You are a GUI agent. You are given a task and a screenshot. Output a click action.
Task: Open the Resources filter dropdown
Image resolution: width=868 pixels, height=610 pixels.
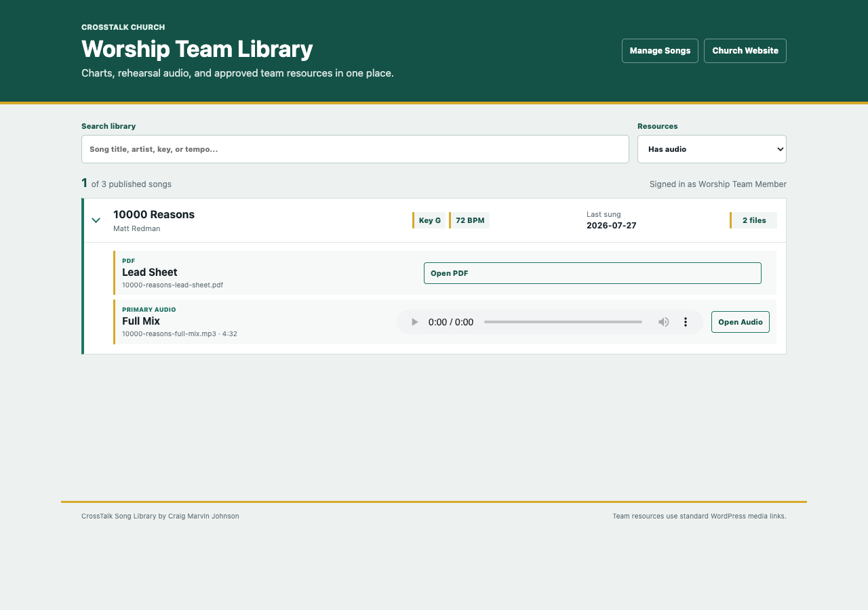(x=712, y=149)
